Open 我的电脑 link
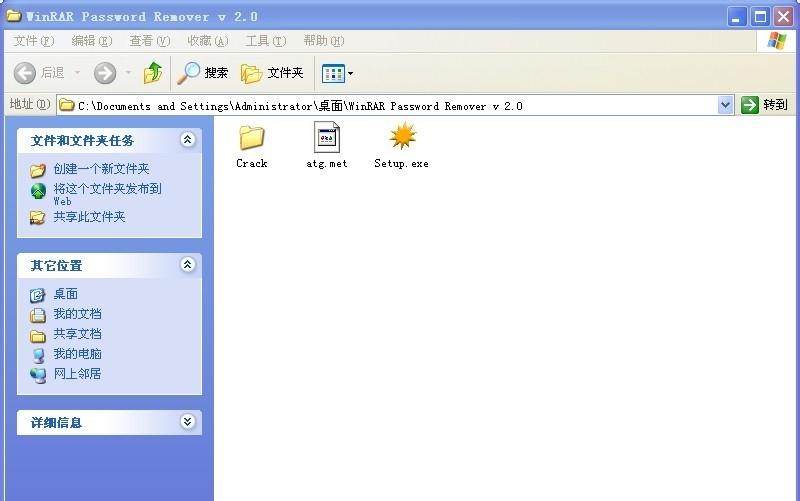The height and width of the screenshot is (501, 800). coord(78,354)
